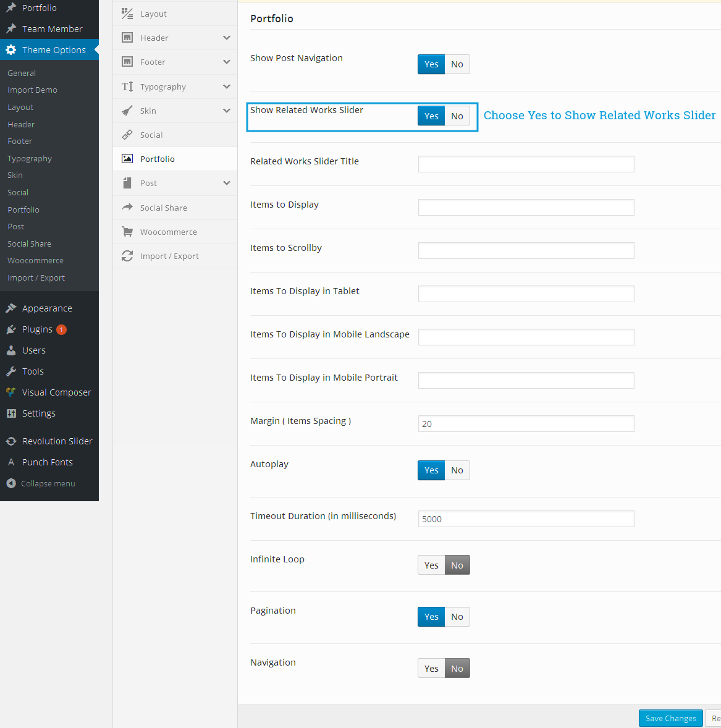Image resolution: width=721 pixels, height=728 pixels.
Task: Turn Autoplay off with No
Action: [x=457, y=470]
